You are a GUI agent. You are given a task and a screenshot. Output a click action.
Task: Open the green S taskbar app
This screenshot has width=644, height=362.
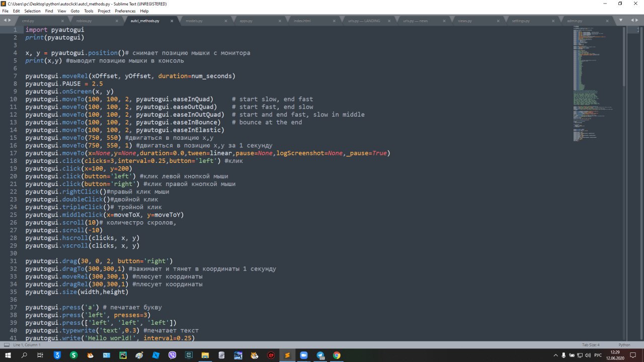(73, 355)
